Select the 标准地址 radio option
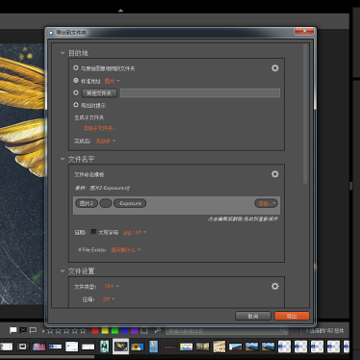 [76, 80]
